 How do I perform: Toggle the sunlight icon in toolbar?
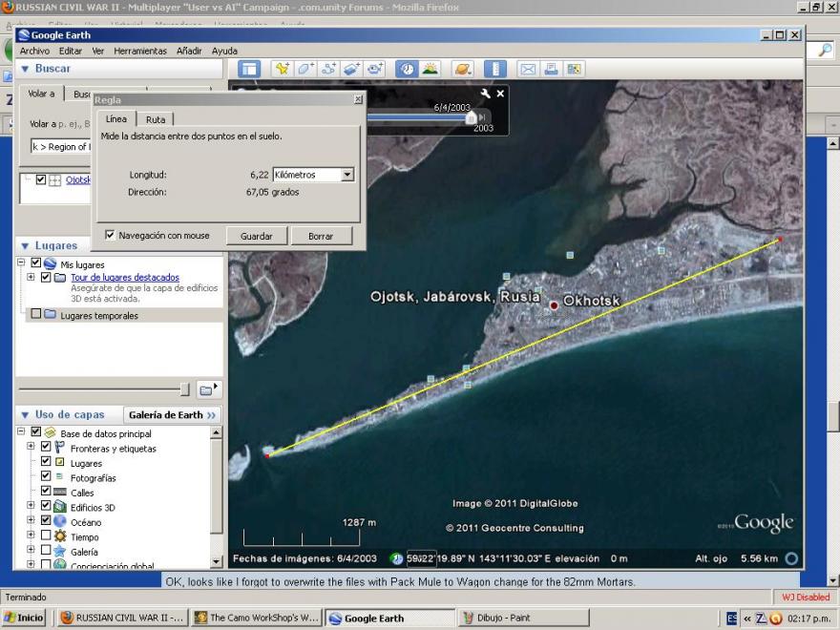430,69
